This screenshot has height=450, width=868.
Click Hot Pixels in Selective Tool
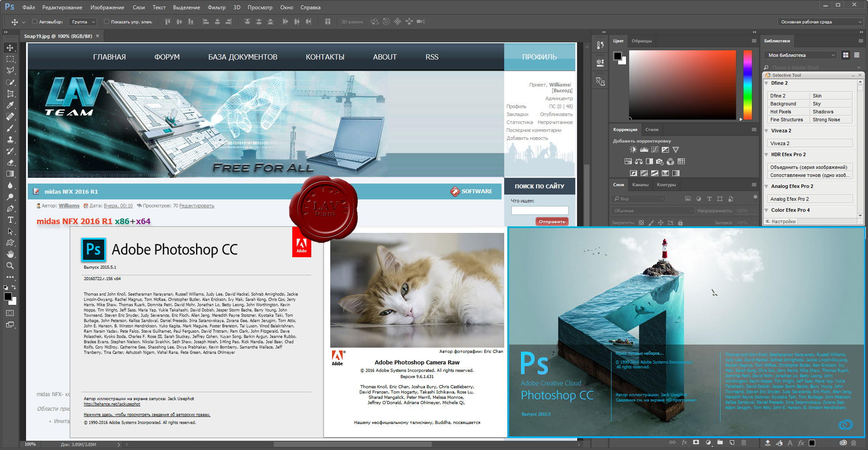tap(789, 112)
